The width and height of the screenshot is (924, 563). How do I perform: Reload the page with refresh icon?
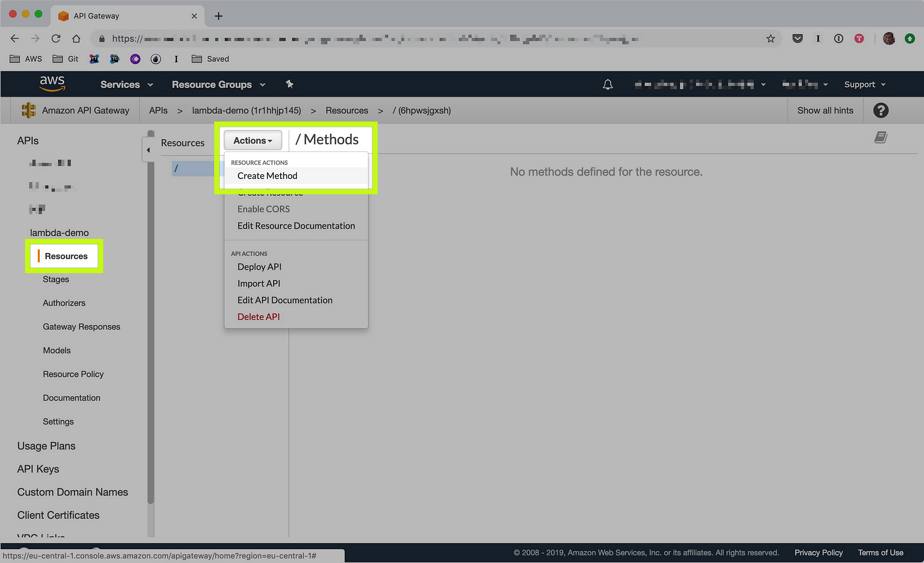point(55,39)
